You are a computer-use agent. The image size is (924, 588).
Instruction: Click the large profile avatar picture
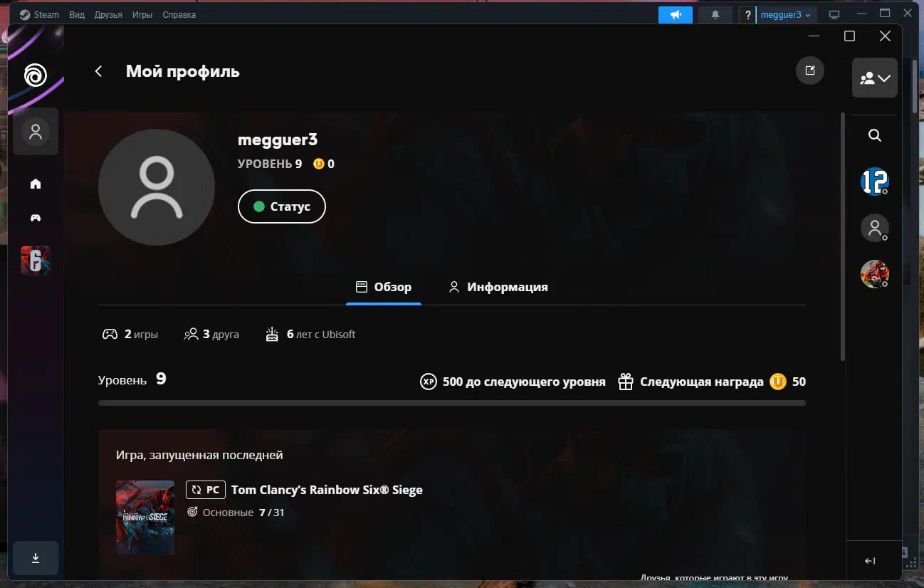tap(157, 187)
